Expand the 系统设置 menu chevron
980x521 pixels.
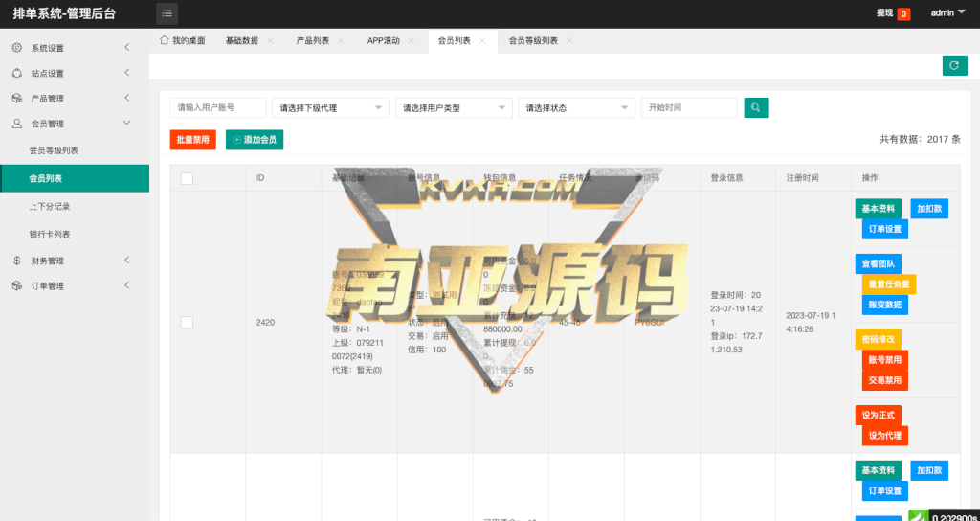click(127, 48)
